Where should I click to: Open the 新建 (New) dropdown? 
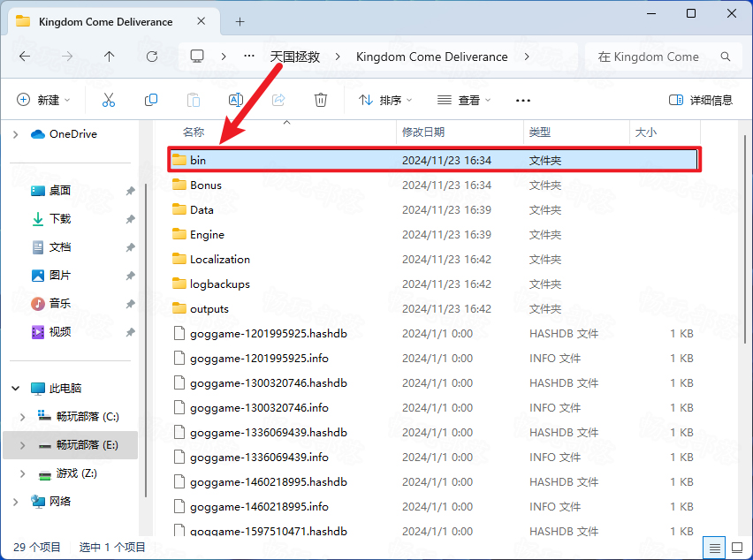pyautogui.click(x=43, y=100)
